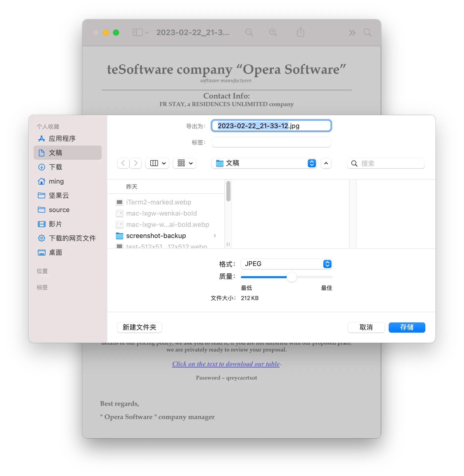Screen dimensions: 464x476
Task: Click the 质量 quality slider knob
Action: 292,277
